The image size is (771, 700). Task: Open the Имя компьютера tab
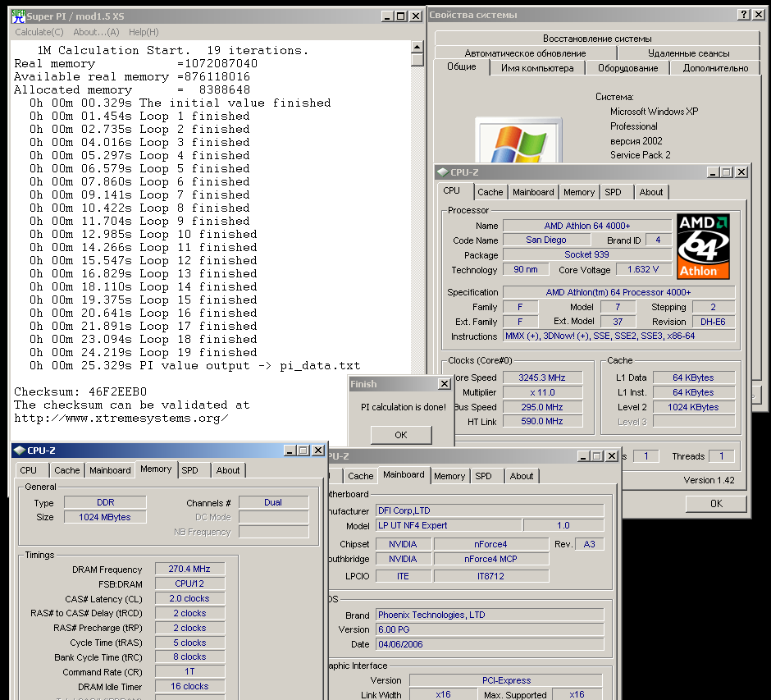click(x=537, y=68)
